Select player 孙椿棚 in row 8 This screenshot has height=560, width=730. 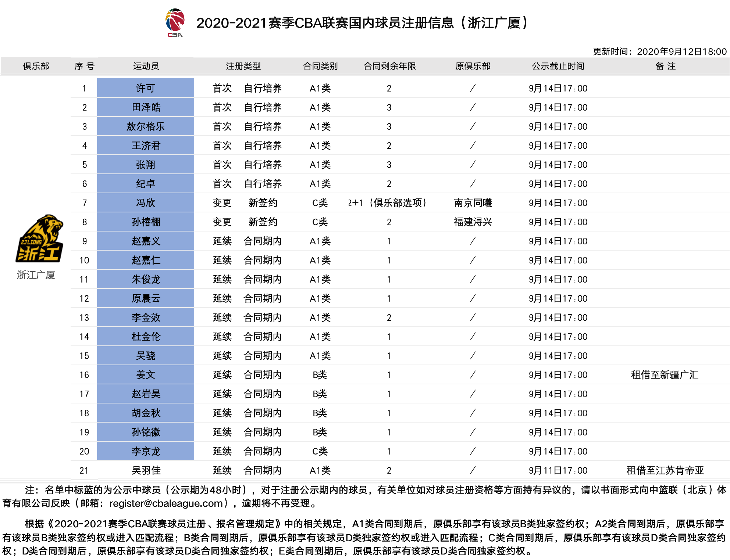click(x=146, y=222)
